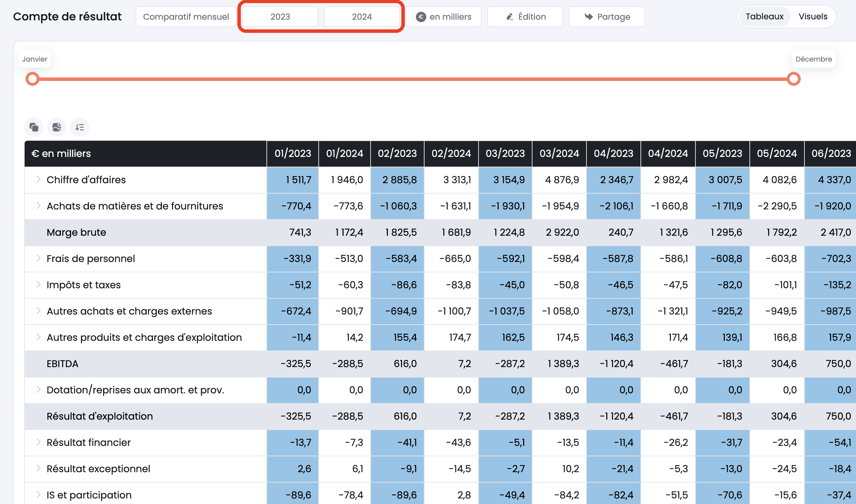The height and width of the screenshot is (504, 856).
Task: Click the Décembre end slider handle
Action: click(x=794, y=79)
